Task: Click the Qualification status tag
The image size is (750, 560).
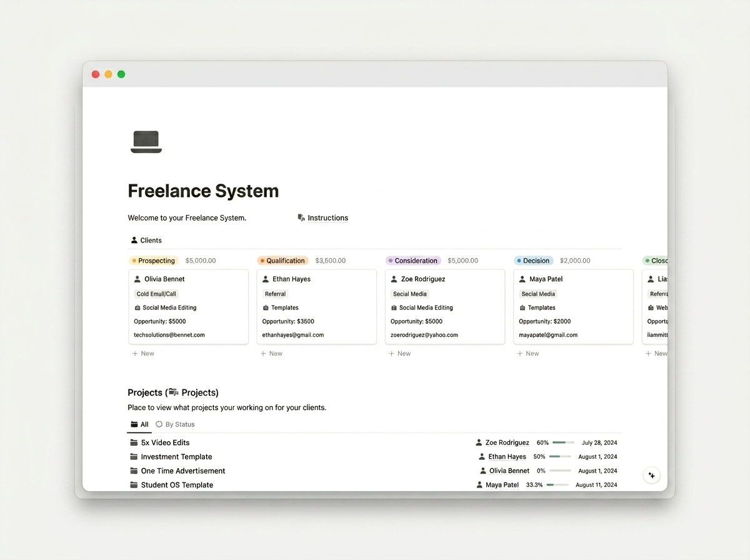Action: tap(282, 261)
